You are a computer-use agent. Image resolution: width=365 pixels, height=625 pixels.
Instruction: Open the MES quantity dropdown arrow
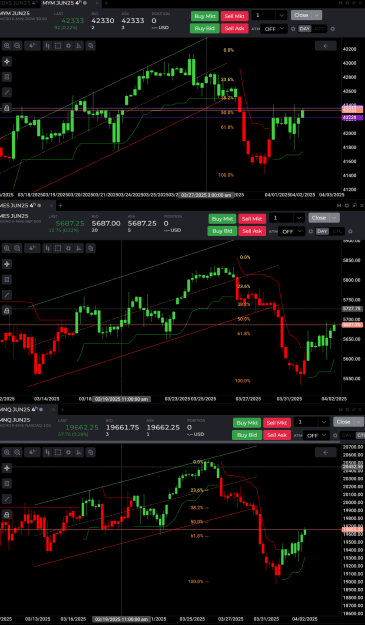(x=299, y=218)
